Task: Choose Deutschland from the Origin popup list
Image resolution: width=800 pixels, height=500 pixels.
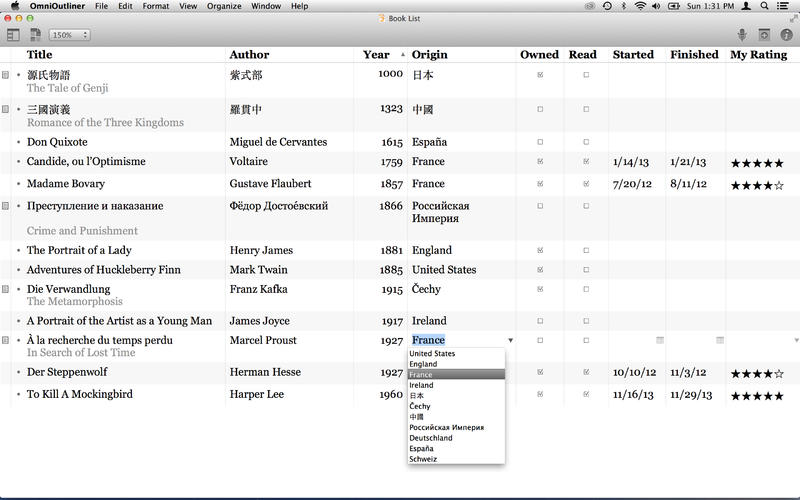Action: (431, 438)
